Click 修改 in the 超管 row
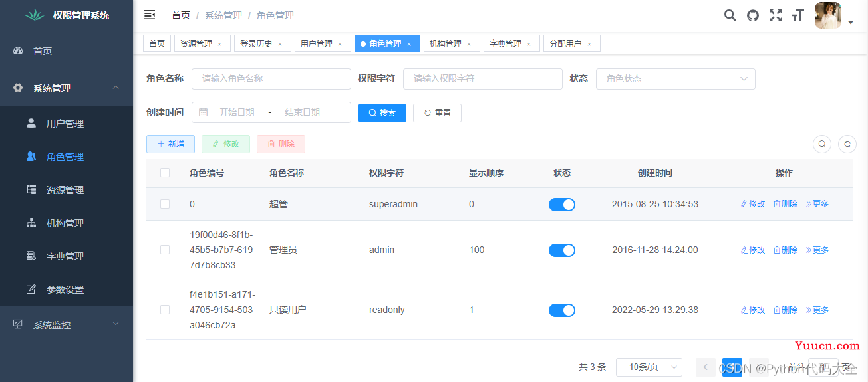 pyautogui.click(x=753, y=204)
